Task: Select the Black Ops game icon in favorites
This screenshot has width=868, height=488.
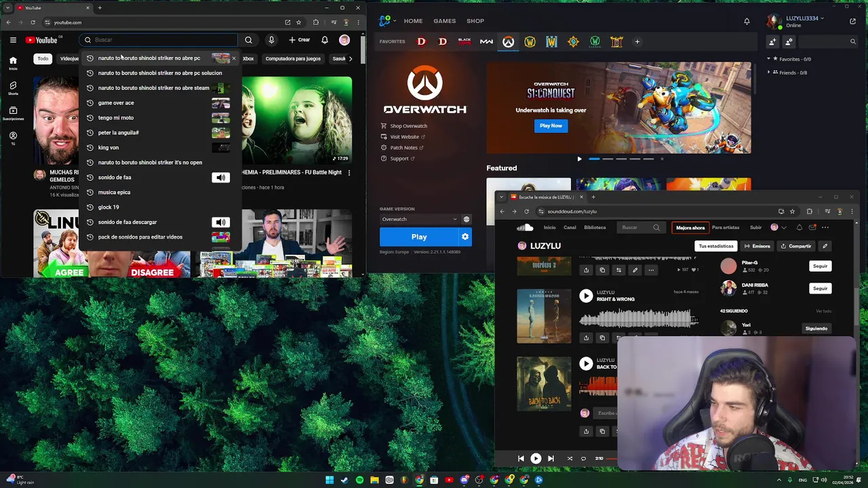Action: tap(465, 41)
